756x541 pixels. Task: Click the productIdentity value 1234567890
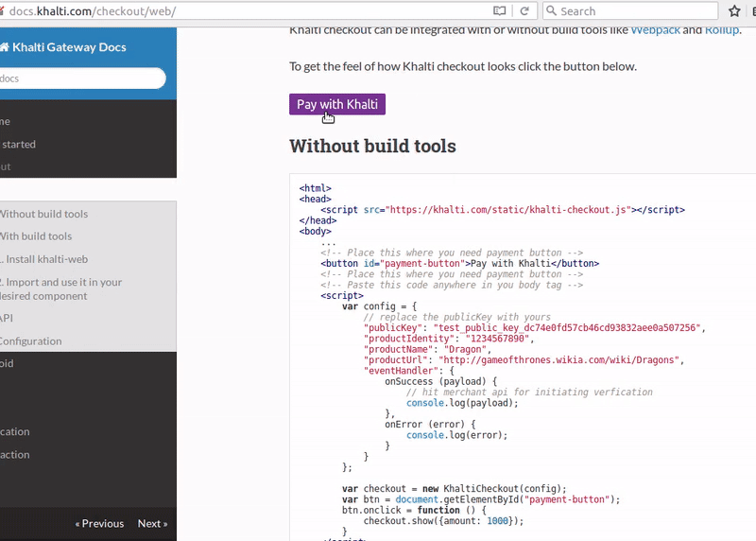(x=498, y=339)
